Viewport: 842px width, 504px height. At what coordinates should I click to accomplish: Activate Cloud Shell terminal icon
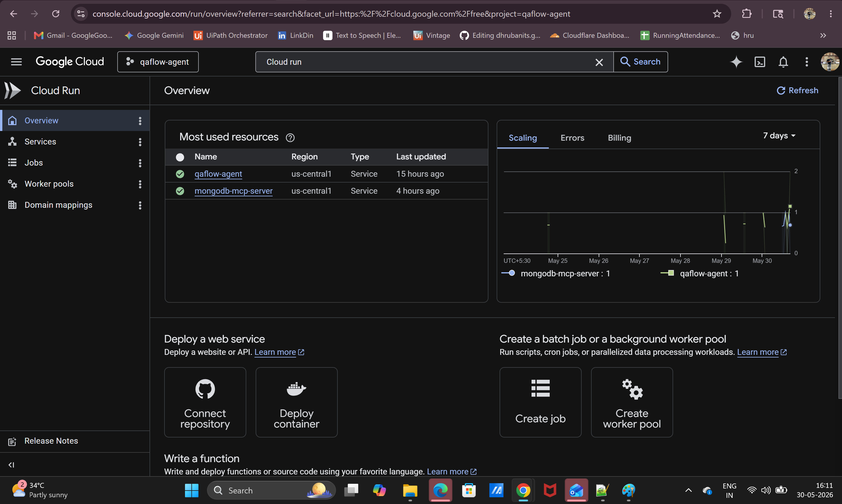pyautogui.click(x=760, y=62)
